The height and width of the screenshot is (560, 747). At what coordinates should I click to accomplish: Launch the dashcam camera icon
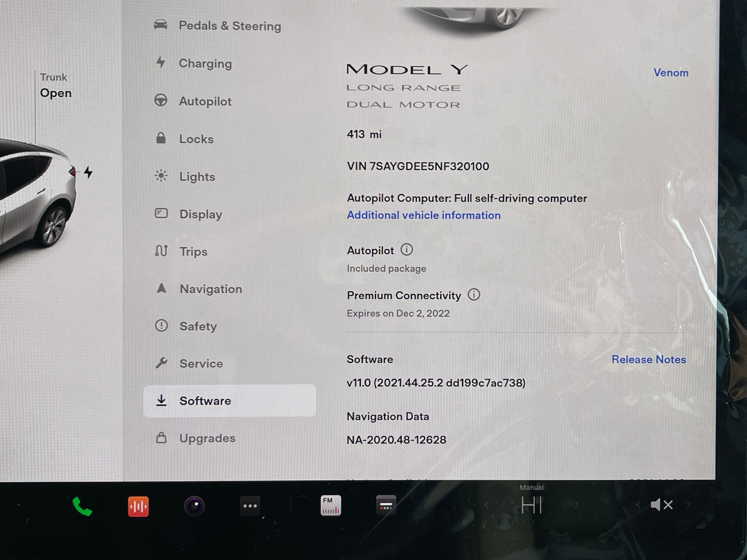coord(194,506)
